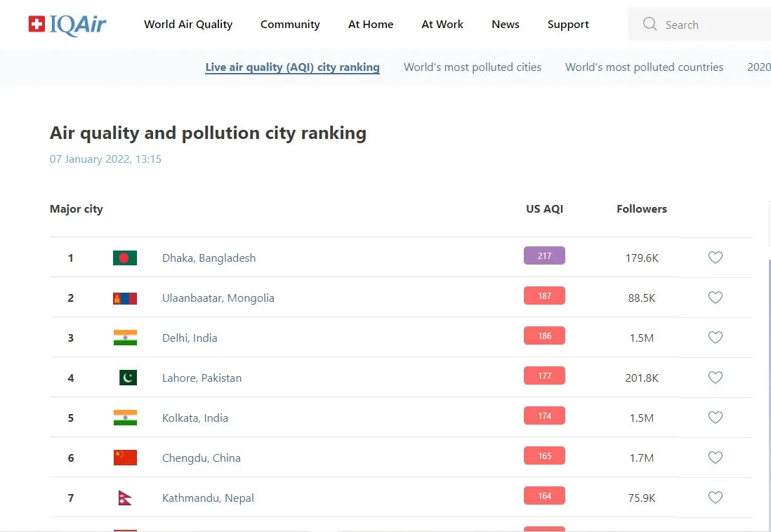771x532 pixels.
Task: Toggle the heart for Delhi, India
Action: [716, 338]
